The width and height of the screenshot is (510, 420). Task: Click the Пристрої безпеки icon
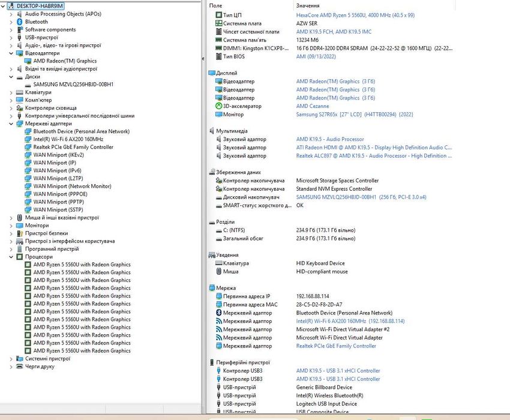point(20,233)
